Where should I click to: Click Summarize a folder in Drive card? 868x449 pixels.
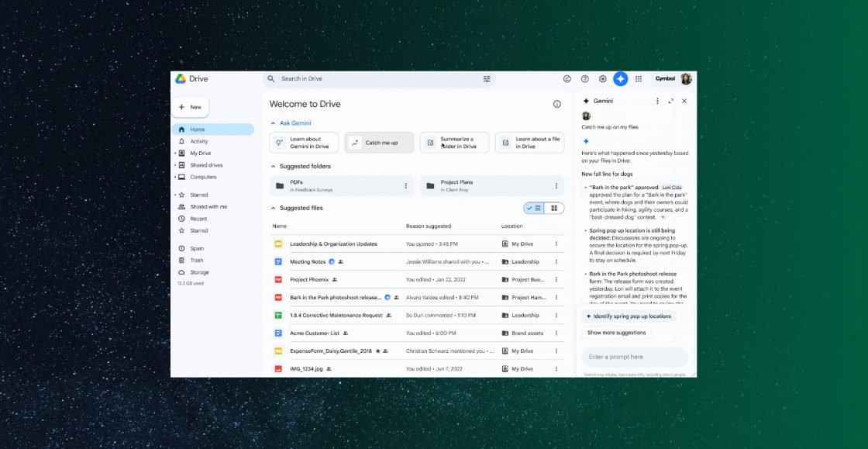tap(454, 143)
